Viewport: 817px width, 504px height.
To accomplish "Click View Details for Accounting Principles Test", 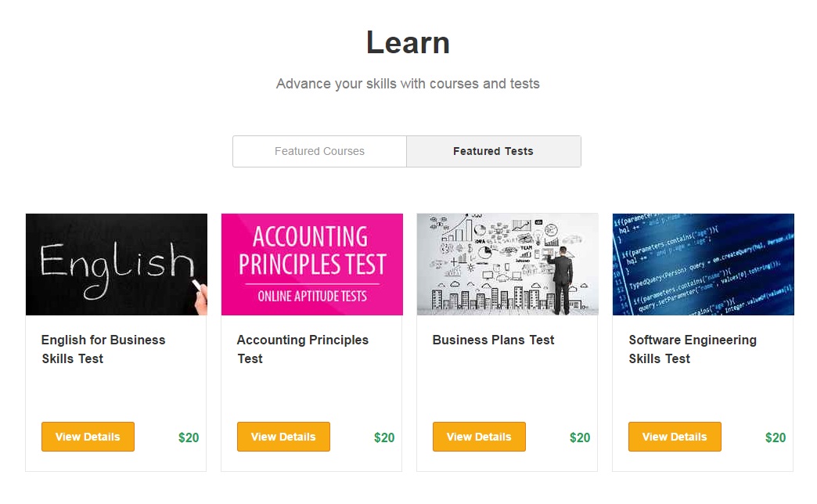I will point(283,437).
